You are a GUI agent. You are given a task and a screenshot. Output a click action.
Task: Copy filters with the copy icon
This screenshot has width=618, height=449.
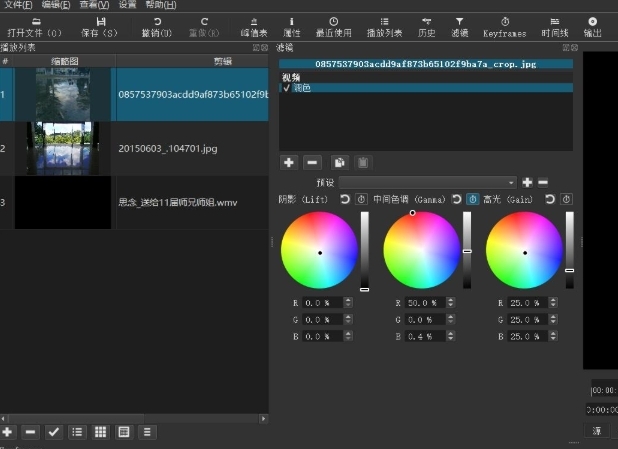(x=339, y=162)
